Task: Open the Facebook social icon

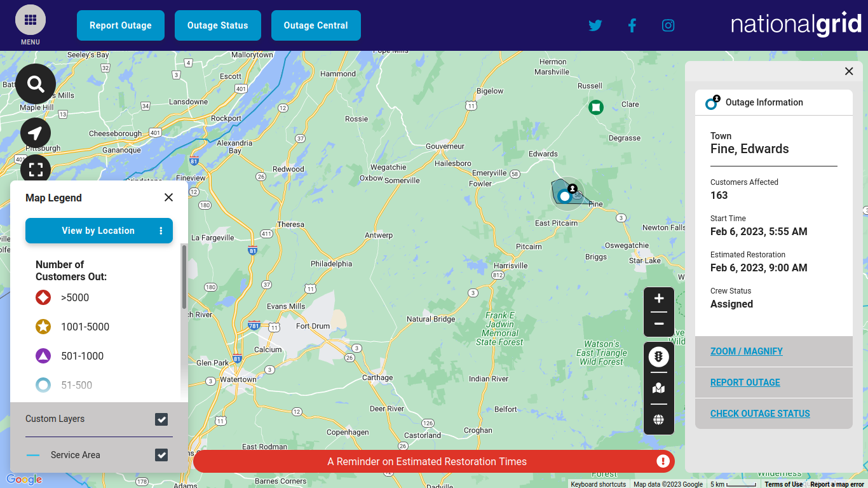Action: (x=632, y=25)
